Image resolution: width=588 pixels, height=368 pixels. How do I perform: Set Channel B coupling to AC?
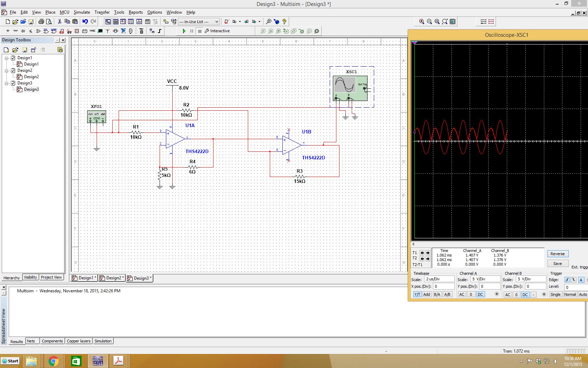click(x=508, y=295)
